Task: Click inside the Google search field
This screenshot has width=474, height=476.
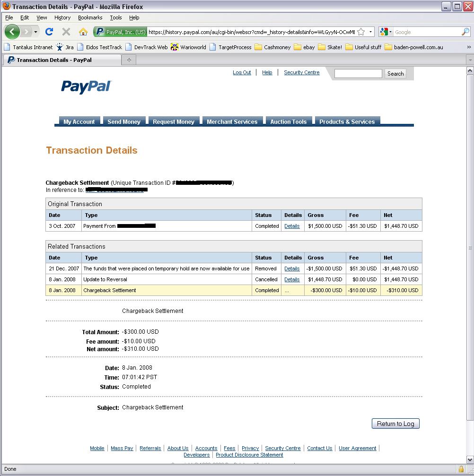Action: coord(427,32)
